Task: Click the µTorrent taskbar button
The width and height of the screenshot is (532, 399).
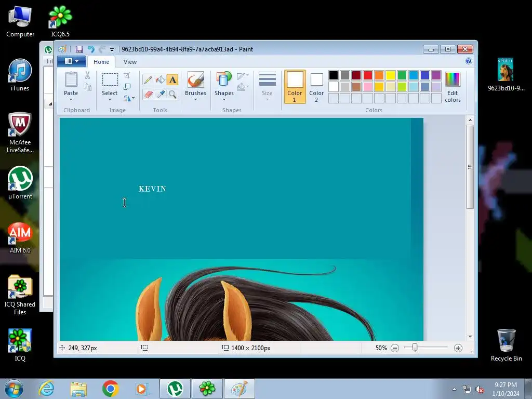Action: tap(175, 389)
